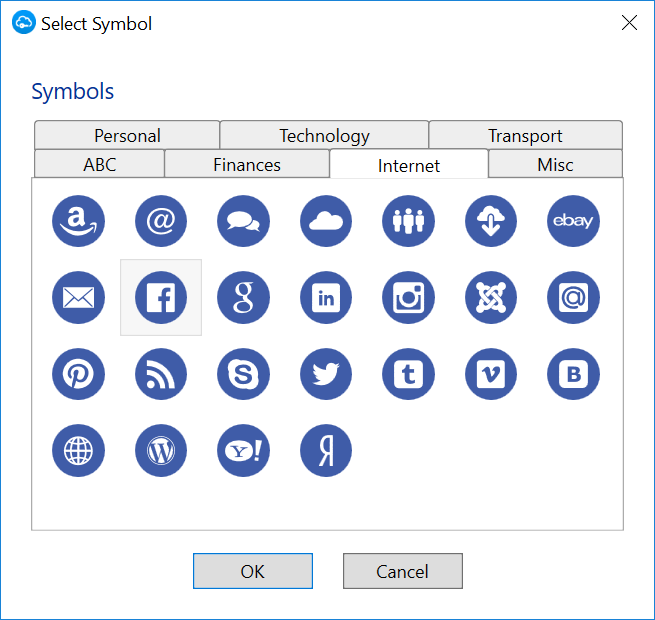The height and width of the screenshot is (620, 655).
Task: Select the envelope mail symbol
Action: [78, 297]
